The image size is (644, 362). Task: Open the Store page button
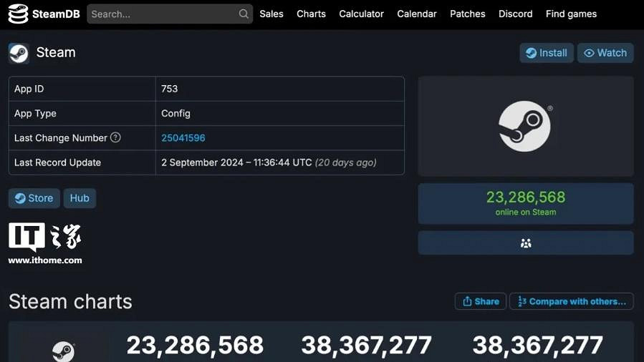(x=34, y=198)
